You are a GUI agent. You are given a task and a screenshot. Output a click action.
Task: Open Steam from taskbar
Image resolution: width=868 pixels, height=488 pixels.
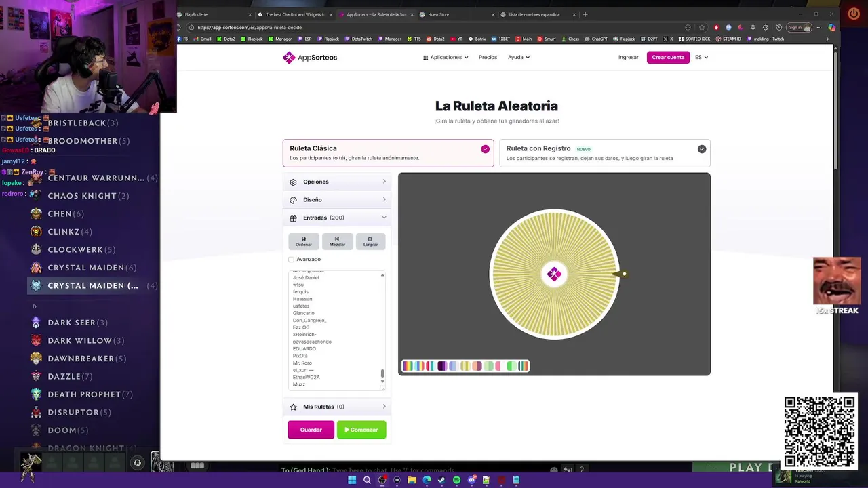point(441,480)
